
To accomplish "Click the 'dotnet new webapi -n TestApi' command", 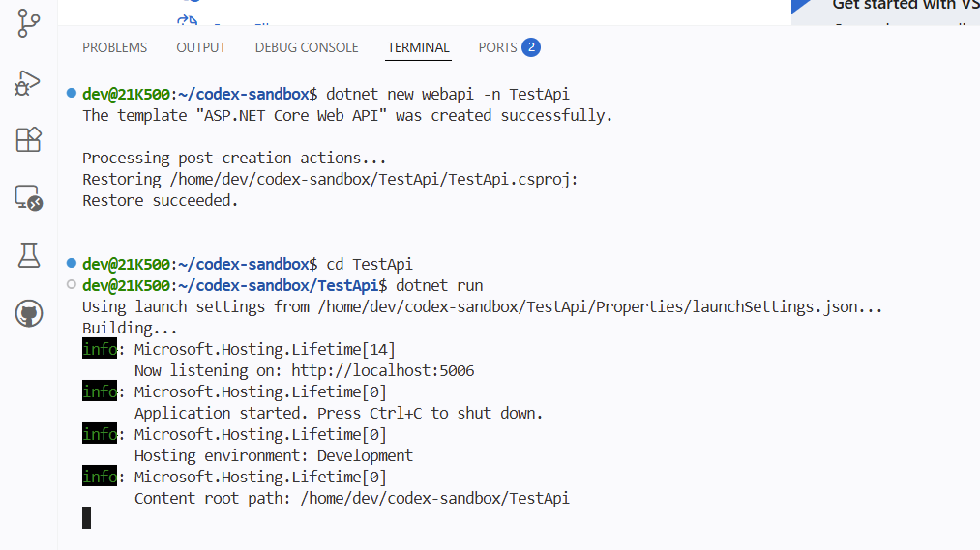I will tap(448, 95).
